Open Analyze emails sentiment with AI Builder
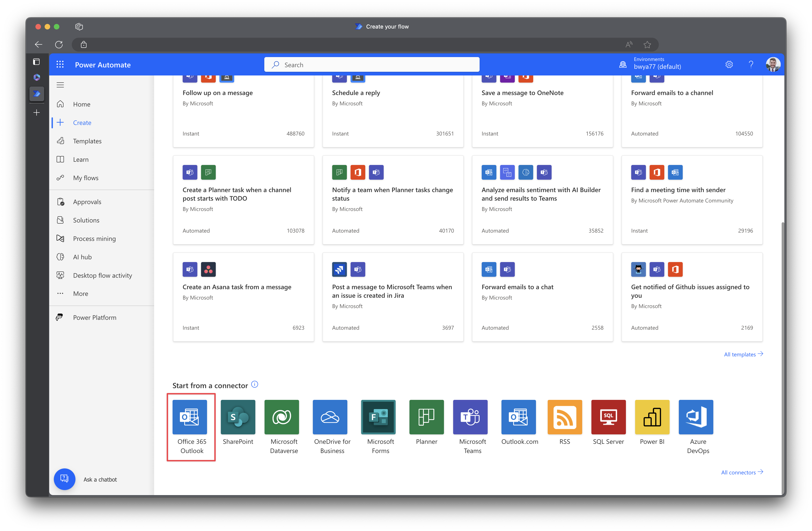This screenshot has width=812, height=531. pyautogui.click(x=542, y=200)
